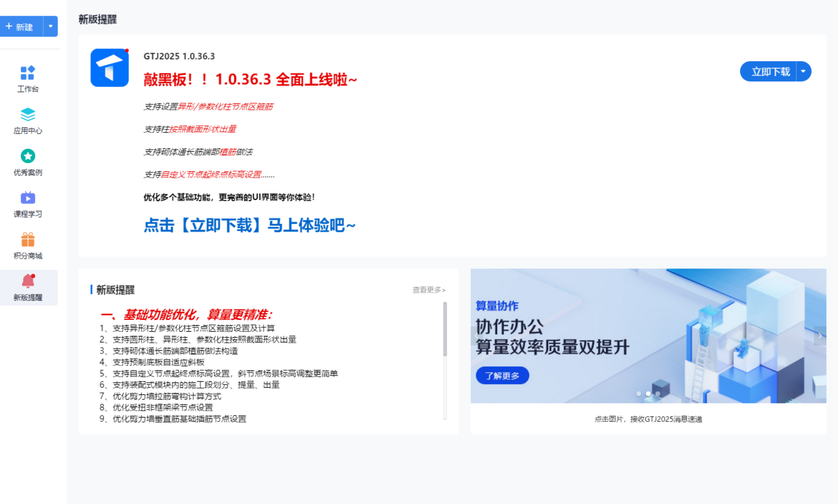
Task: Click the release notes vertical scrollbar
Action: tap(445, 329)
